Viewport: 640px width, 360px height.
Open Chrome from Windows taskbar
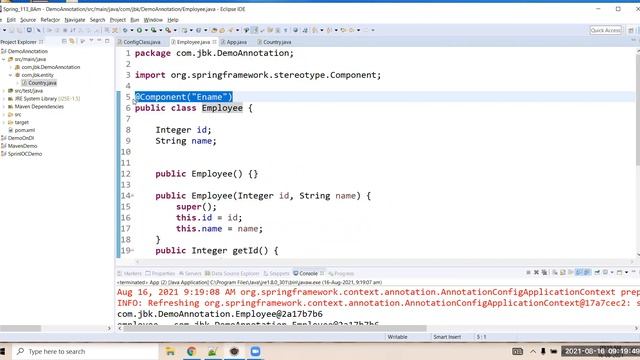(x=191, y=351)
